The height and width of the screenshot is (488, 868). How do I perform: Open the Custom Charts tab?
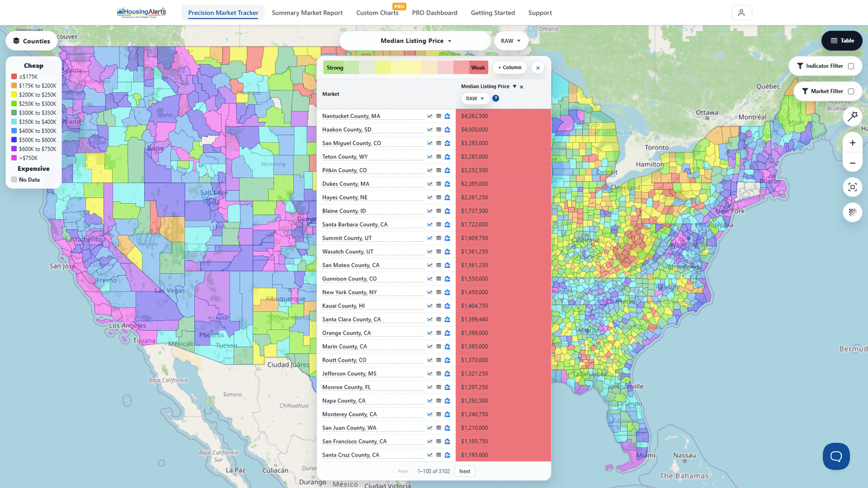[378, 12]
